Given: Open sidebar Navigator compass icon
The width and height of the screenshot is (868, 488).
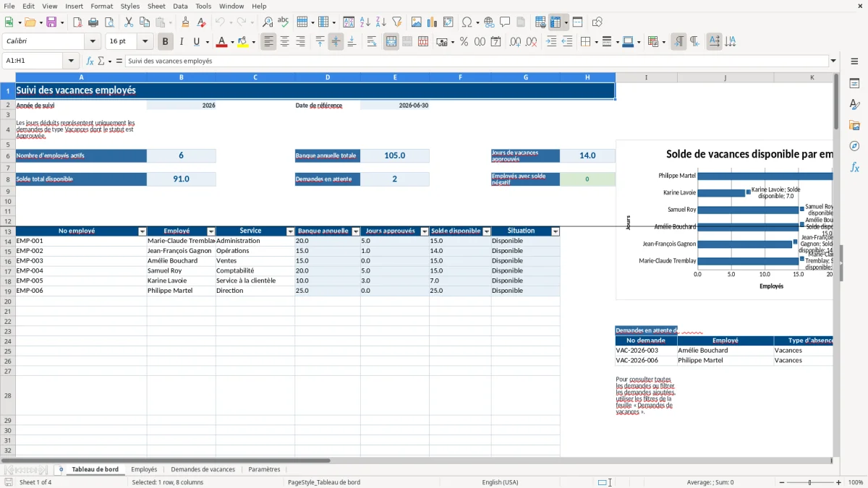Looking at the screenshot, I should pyautogui.click(x=854, y=146).
